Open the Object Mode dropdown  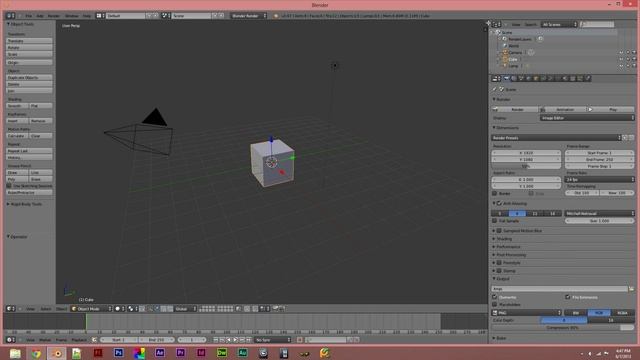pyautogui.click(x=91, y=309)
